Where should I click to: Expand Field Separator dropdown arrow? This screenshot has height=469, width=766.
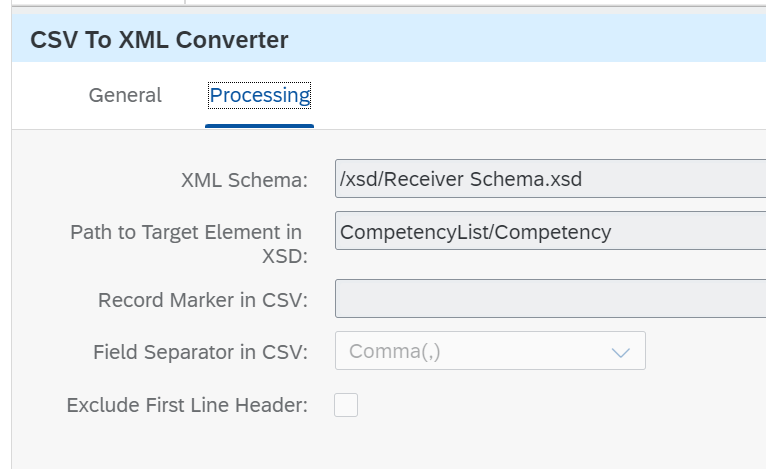pos(620,352)
